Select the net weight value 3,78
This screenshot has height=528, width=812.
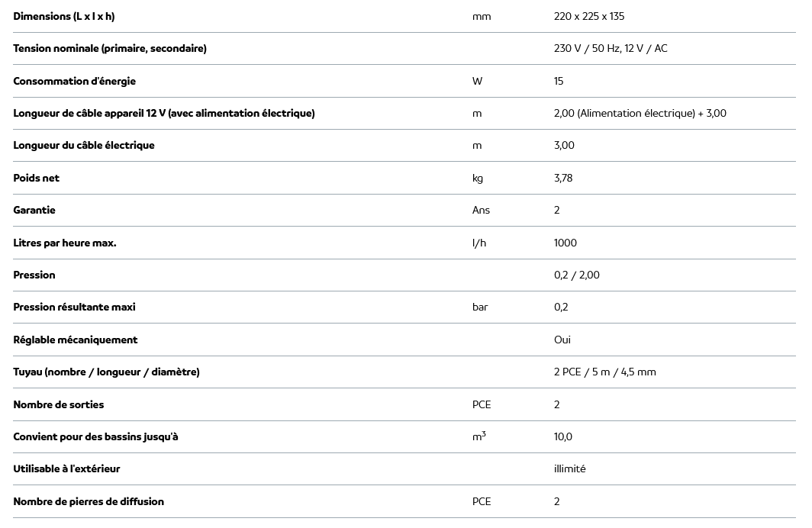[x=563, y=178]
